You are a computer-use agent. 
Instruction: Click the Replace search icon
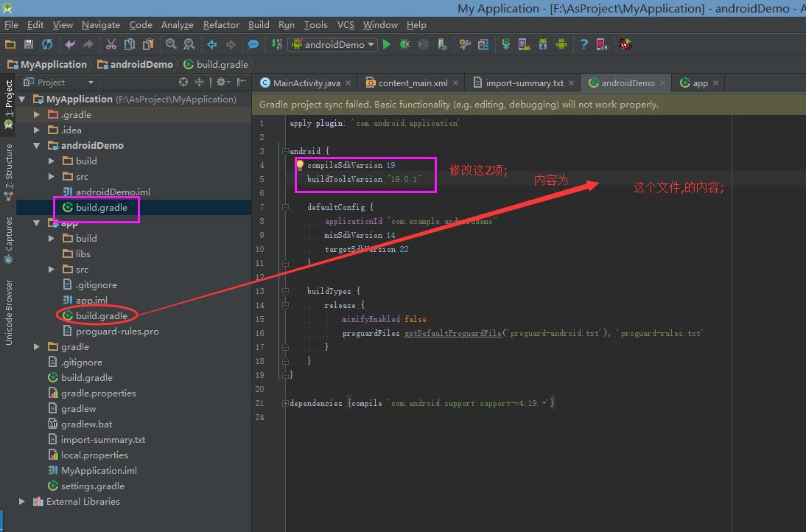(189, 45)
